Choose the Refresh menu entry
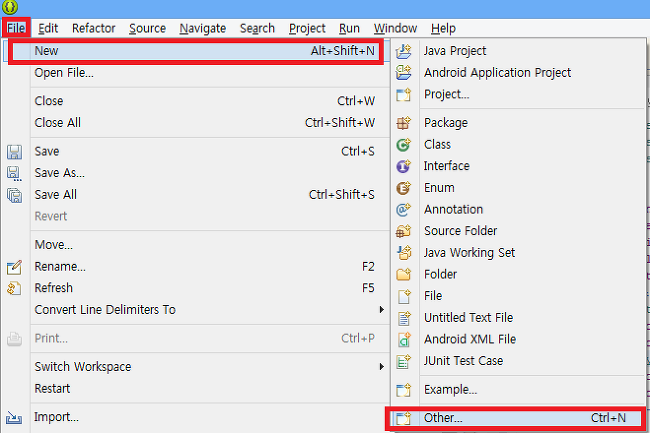Screen dimensions: 650x433 (196, 288)
